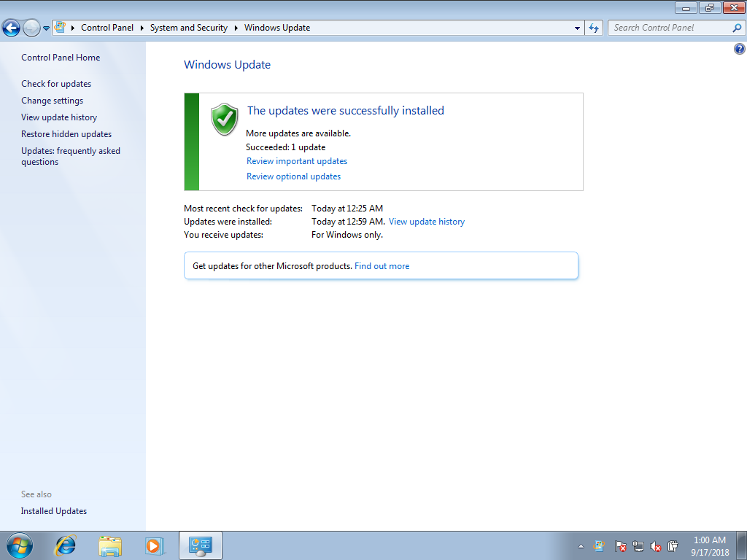Close the Windows Update window
The width and height of the screenshot is (747, 560).
click(x=734, y=7)
